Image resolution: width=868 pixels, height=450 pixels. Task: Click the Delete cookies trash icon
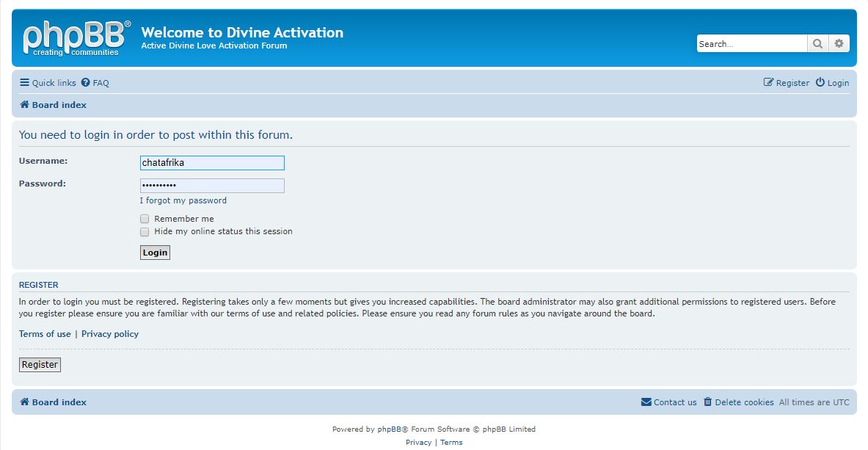click(707, 402)
